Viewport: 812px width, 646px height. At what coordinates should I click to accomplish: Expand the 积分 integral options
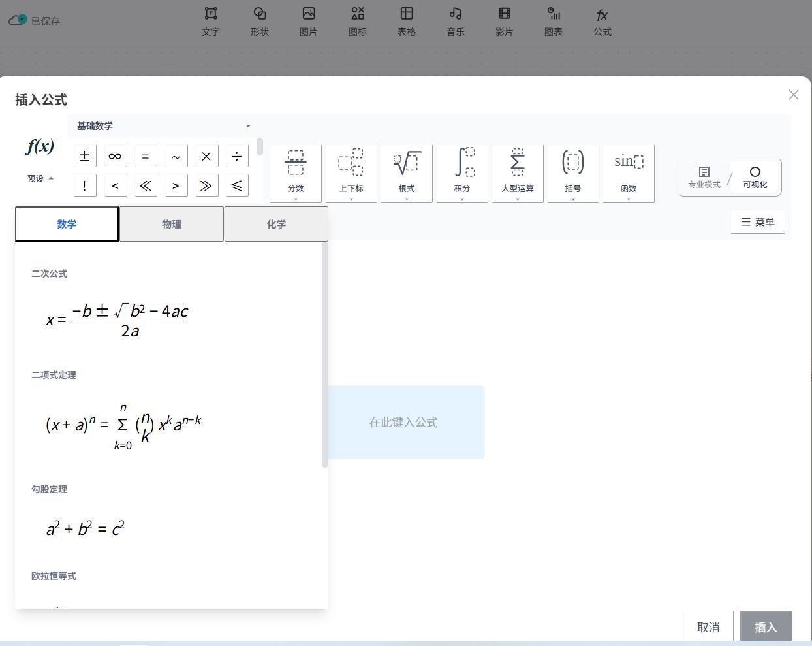[x=462, y=173]
